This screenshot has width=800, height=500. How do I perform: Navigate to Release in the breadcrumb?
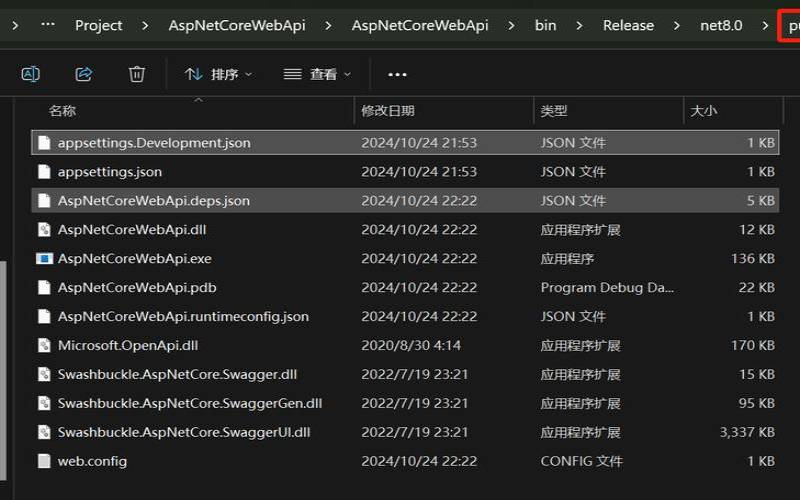[x=628, y=25]
